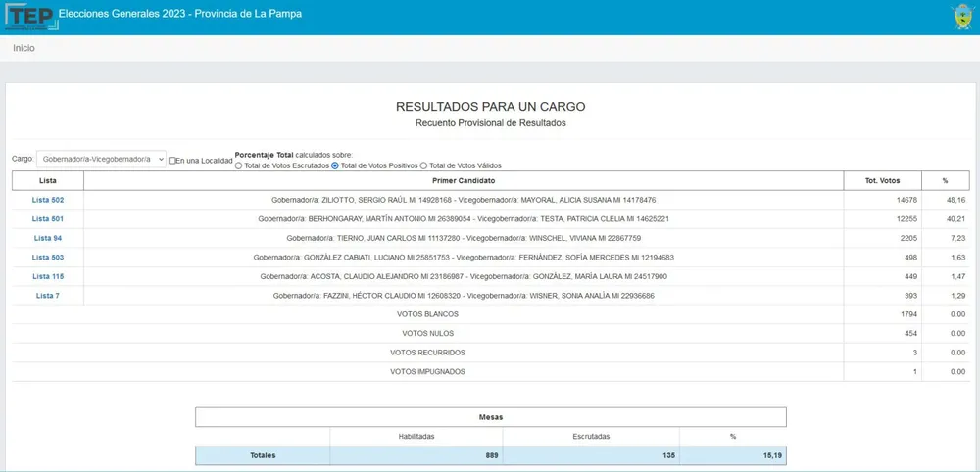Click 'Elecciones Generales 2023 - Provincia de La Pampa' title

(180, 13)
